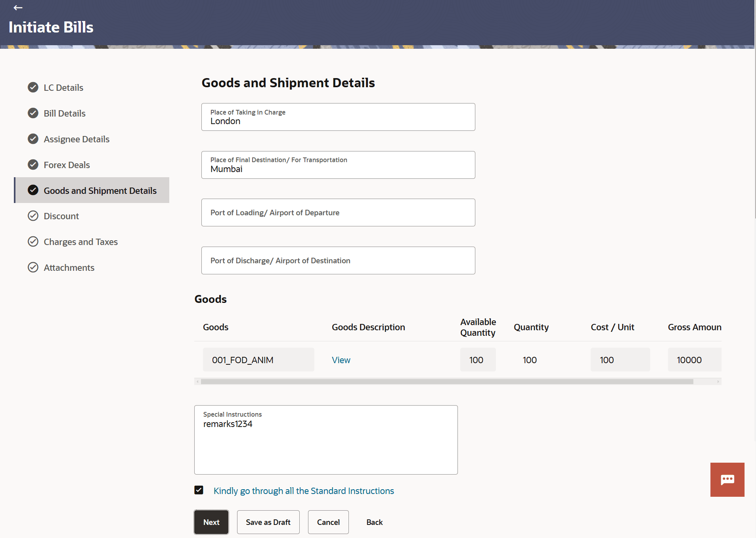Screen dimensions: 756x538
Task: Click the Goods and Shipment Details heading
Action: coord(288,82)
